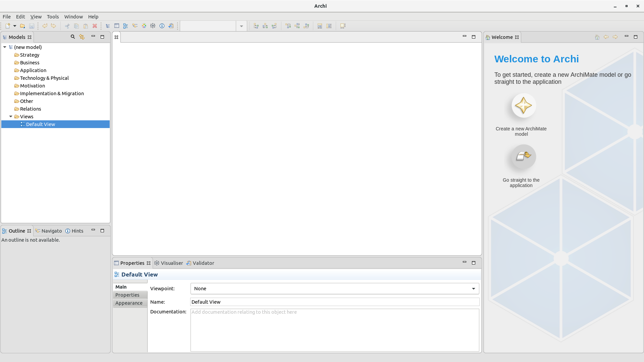Open the model search in the Models panel
This screenshot has height=362, width=644.
tap(72, 37)
